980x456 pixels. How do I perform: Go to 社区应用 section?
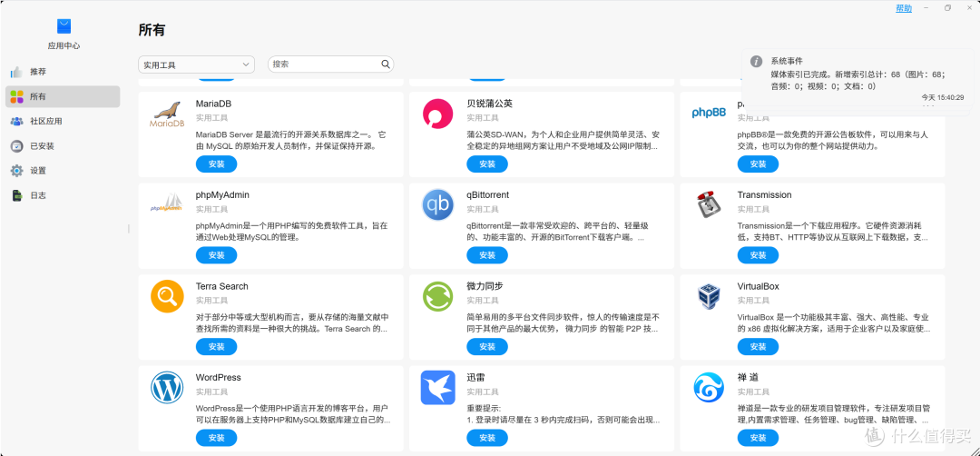tap(63, 121)
